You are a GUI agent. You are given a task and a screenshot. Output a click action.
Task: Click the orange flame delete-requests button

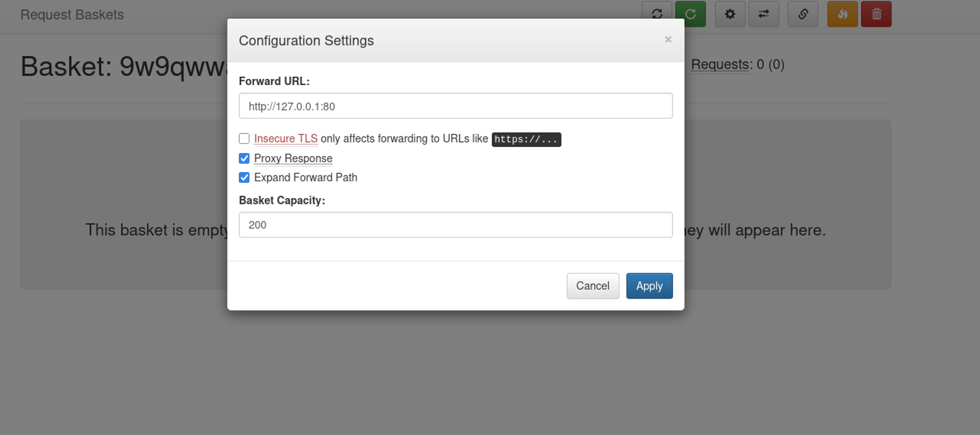click(843, 14)
